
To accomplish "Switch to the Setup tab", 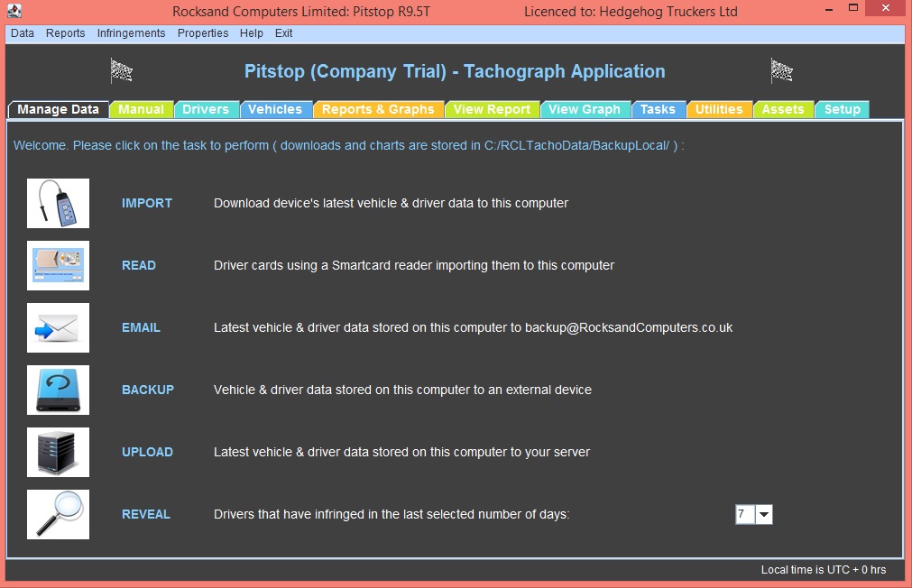I will (843, 109).
